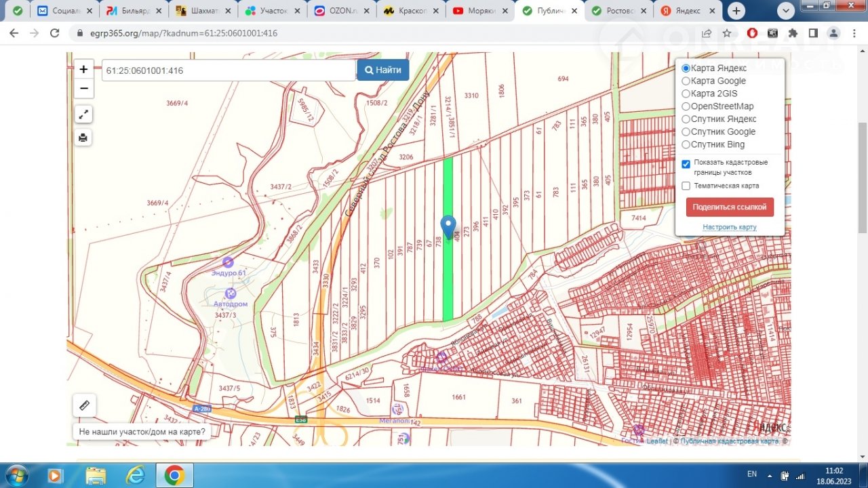Reload the page in Chrome
The image size is (868, 488).
[x=55, y=33]
